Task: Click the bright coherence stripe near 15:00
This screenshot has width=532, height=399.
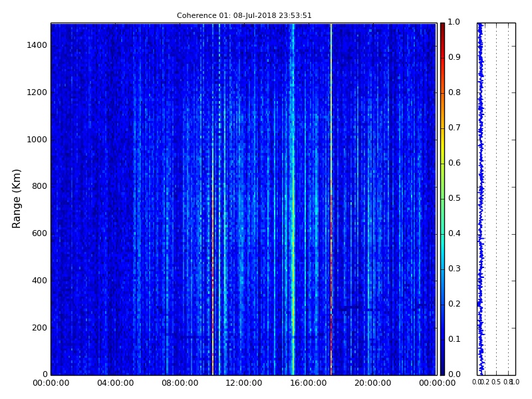Action: pos(293,199)
